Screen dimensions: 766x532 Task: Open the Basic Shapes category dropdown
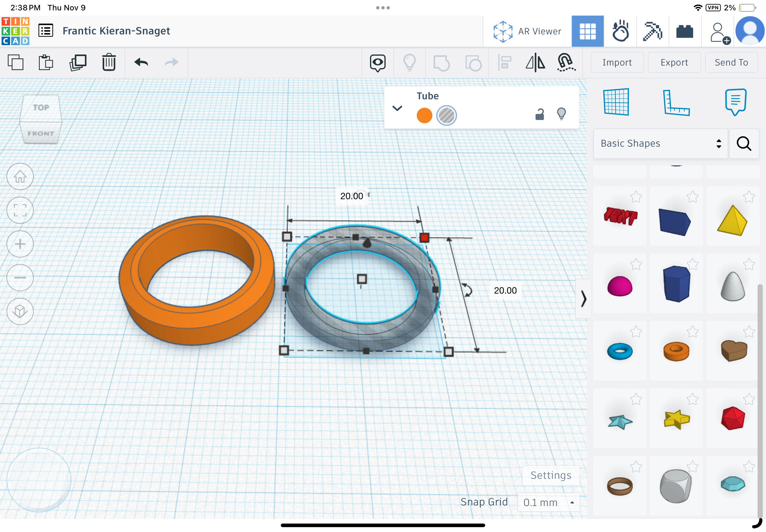click(x=660, y=143)
